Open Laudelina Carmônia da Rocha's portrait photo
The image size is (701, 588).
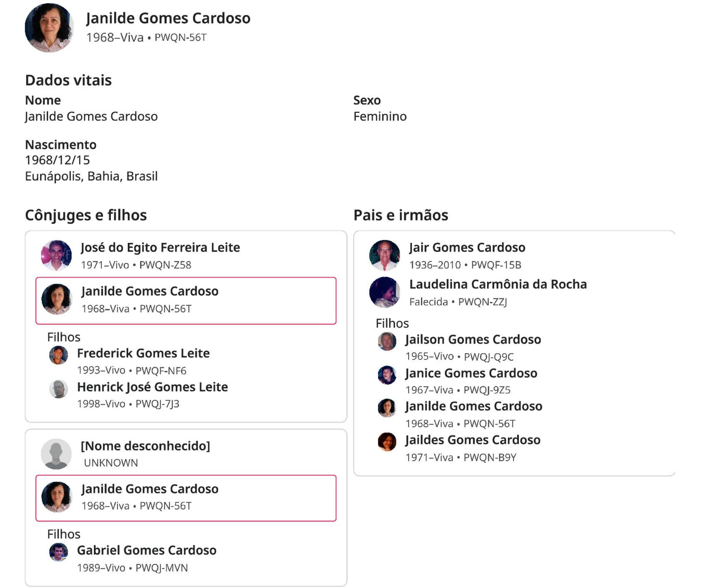point(384,292)
